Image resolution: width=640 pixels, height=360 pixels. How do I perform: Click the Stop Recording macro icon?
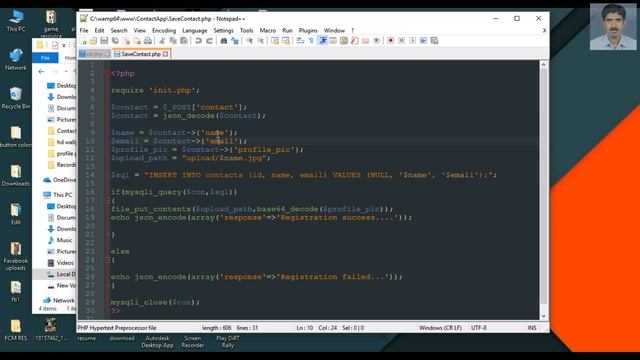coord(402,41)
